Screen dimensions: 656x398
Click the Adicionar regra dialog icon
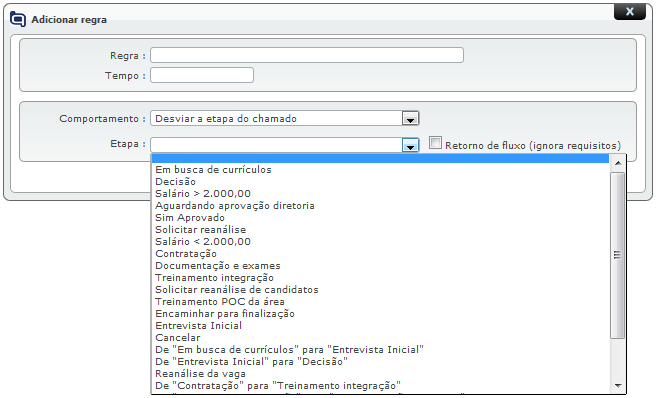pos(18,19)
